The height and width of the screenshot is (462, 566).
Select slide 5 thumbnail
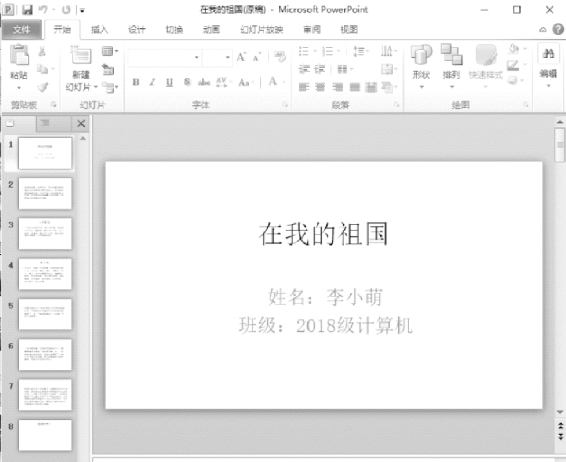pos(45,314)
